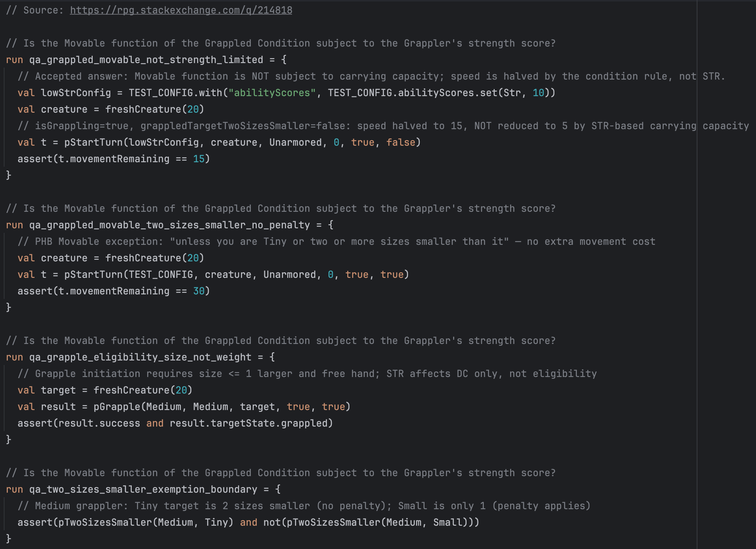Screen dimensions: 756x549
Task: Select the true, true arguments in pStartTurn
Action: pyautogui.click(x=375, y=274)
